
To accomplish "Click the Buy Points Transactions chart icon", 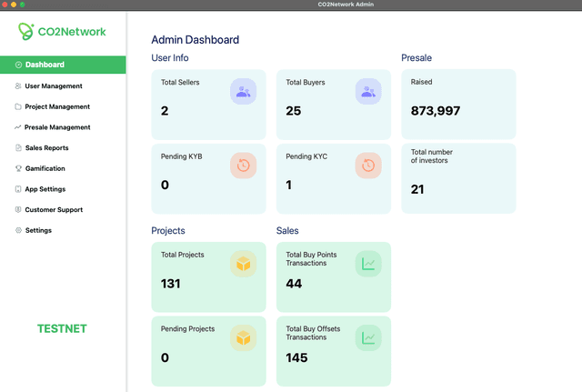I will (367, 264).
